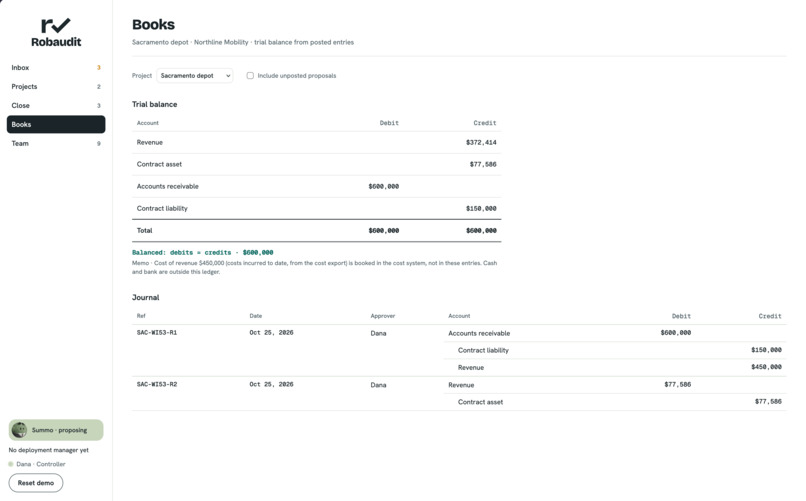The width and height of the screenshot is (806, 501).
Task: Click the Books page title
Action: click(x=153, y=25)
